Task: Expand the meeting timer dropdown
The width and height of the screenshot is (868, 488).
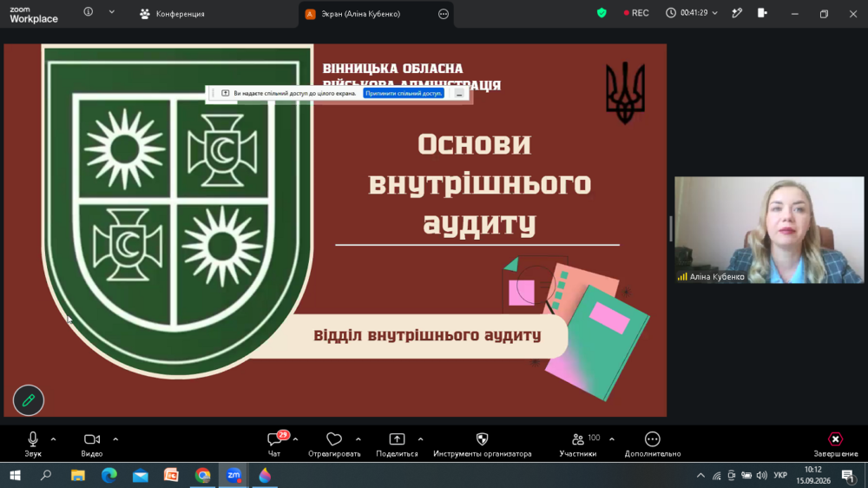Action: 714,13
